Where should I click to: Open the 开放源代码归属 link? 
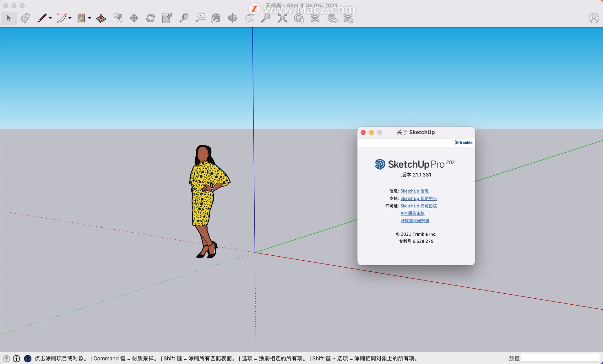click(415, 221)
